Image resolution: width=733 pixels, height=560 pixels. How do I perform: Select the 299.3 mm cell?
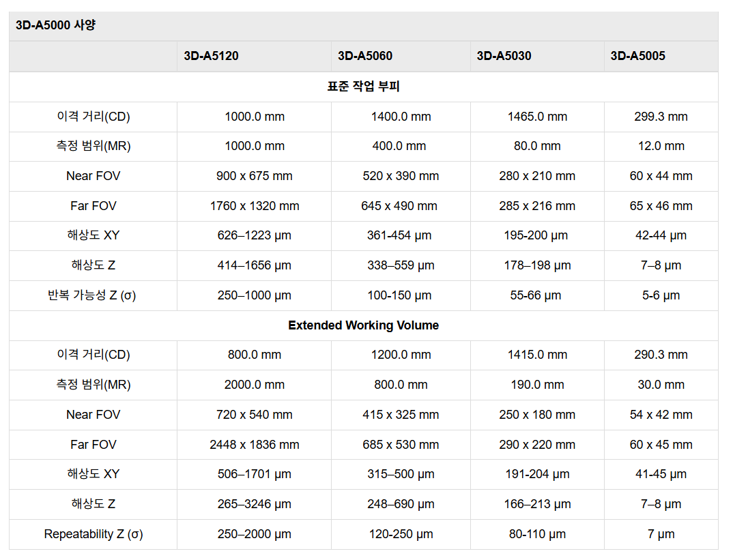tap(661, 117)
